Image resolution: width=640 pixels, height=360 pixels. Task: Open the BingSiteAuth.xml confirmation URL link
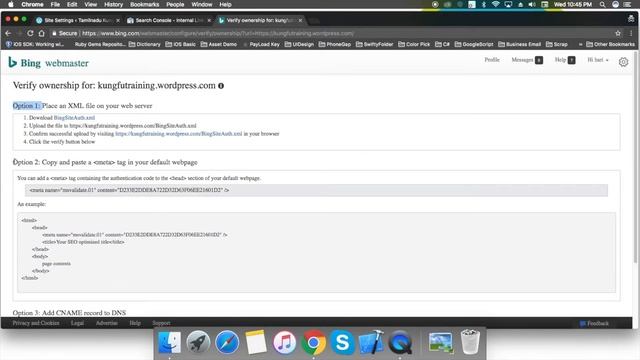pos(179,133)
